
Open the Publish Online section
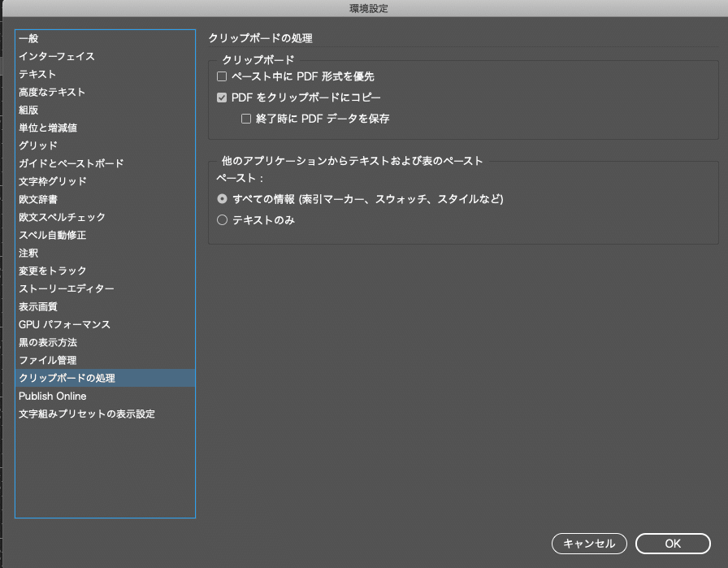(x=53, y=396)
